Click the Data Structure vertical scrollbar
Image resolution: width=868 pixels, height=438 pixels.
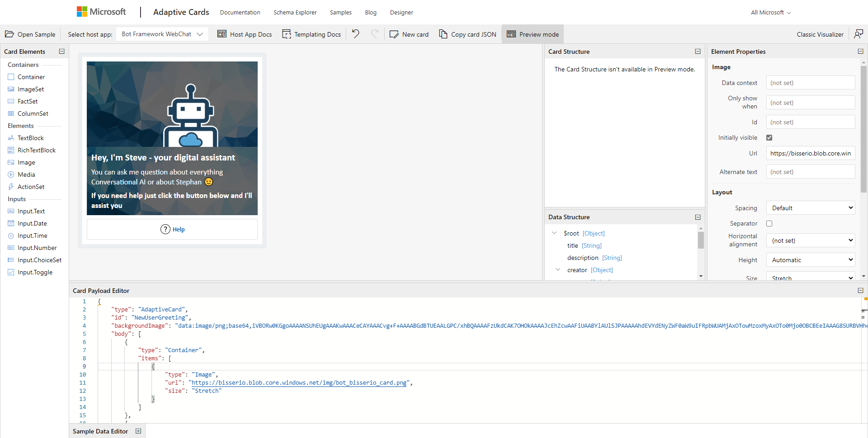click(x=701, y=240)
